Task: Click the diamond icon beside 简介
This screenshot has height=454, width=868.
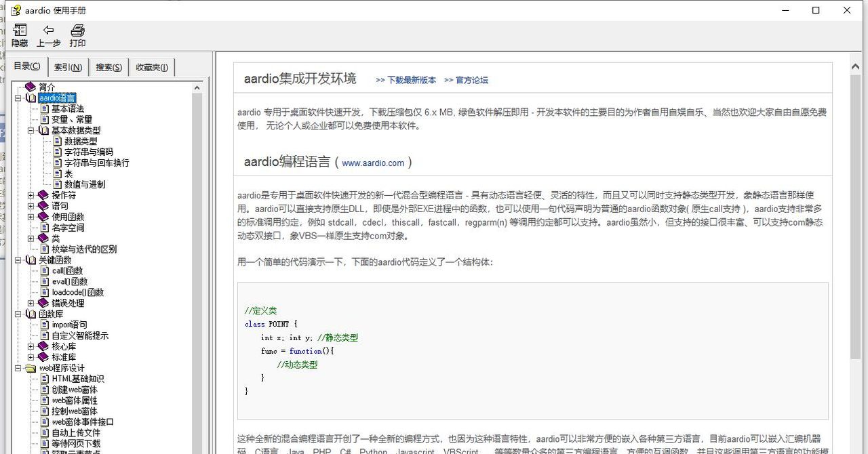Action: pos(29,87)
